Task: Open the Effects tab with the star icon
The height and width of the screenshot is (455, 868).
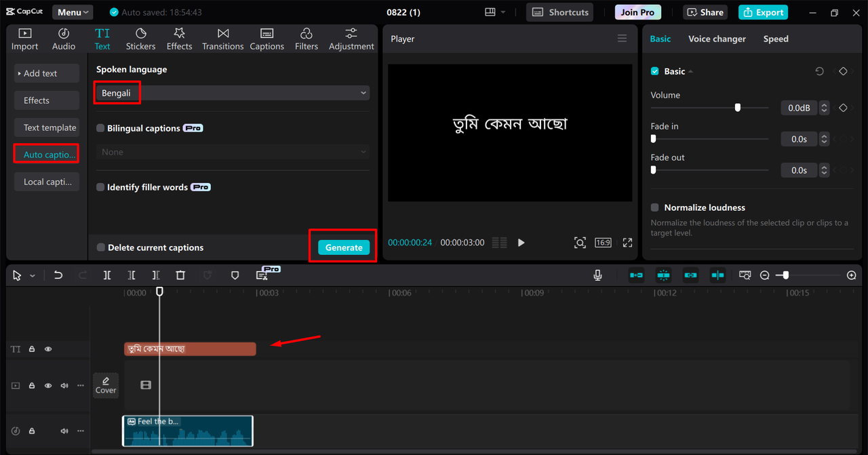Action: pyautogui.click(x=179, y=39)
